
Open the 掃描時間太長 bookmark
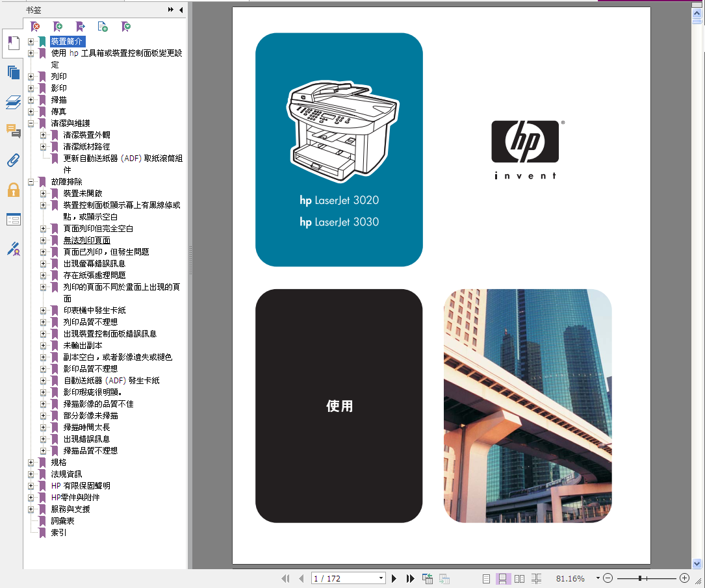[87, 427]
